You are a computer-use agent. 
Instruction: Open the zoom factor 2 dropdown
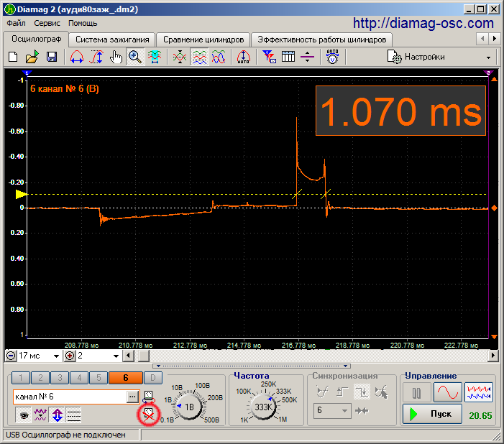pos(116,356)
